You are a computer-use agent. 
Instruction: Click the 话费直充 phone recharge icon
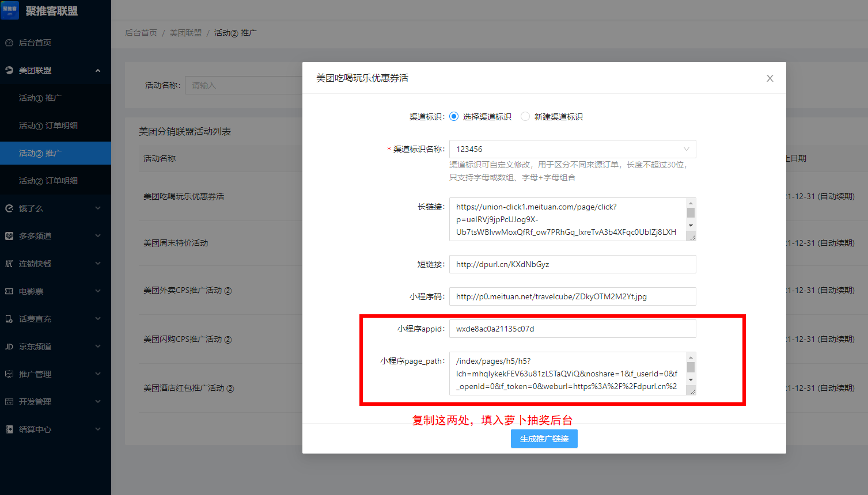[x=9, y=319]
